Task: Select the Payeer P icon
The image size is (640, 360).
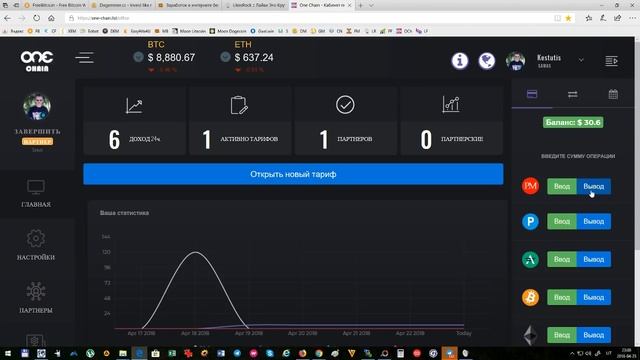Action: pos(530,222)
